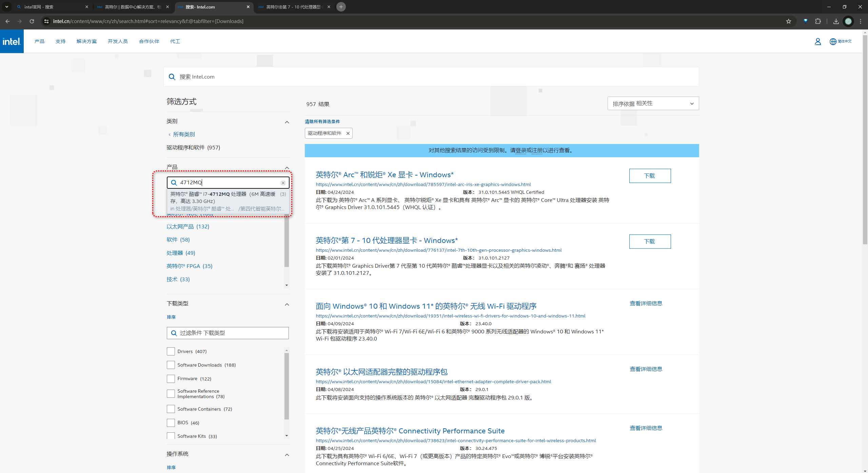Image resolution: width=868 pixels, height=473 pixels.
Task: Collapse the 类别 filter section
Action: click(287, 122)
